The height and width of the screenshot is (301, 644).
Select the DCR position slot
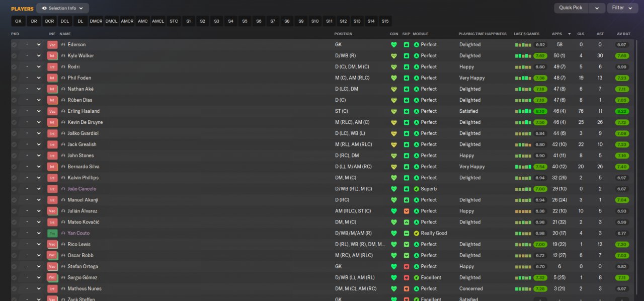coord(49,21)
